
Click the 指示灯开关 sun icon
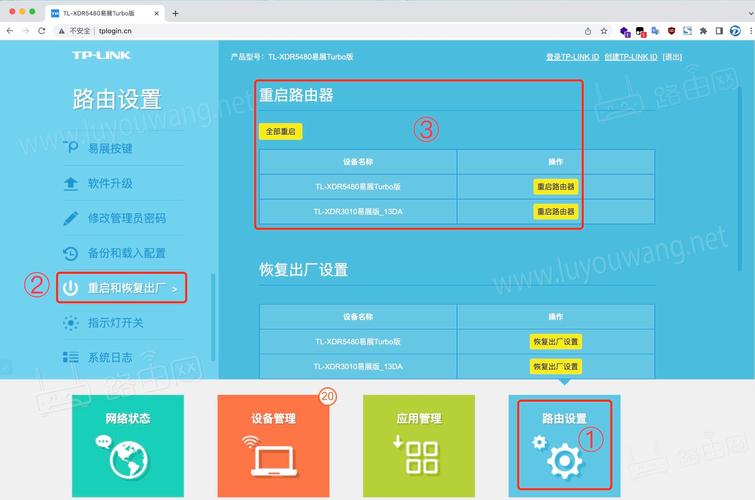tap(70, 323)
